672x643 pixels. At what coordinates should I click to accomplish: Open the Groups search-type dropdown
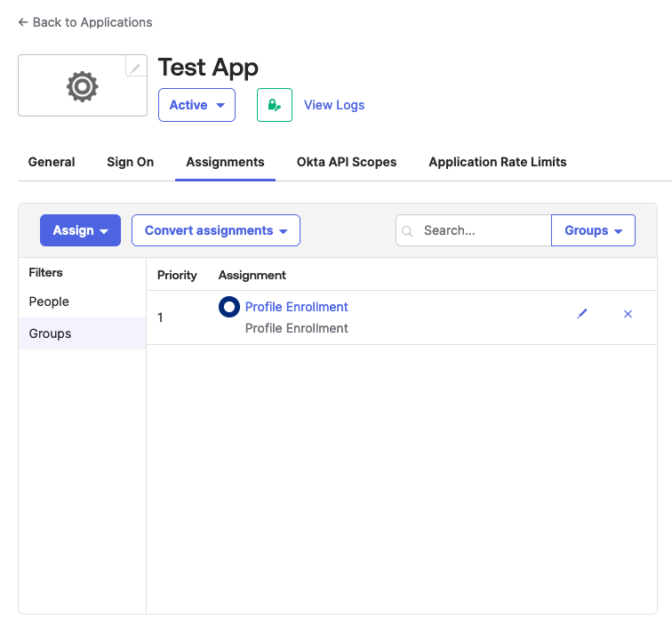(593, 230)
